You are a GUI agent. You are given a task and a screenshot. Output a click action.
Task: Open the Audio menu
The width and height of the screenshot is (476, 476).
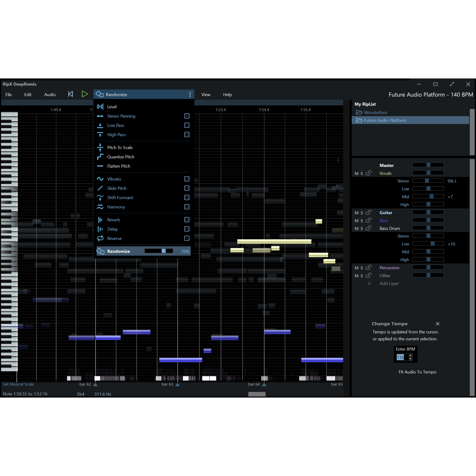[x=50, y=94]
